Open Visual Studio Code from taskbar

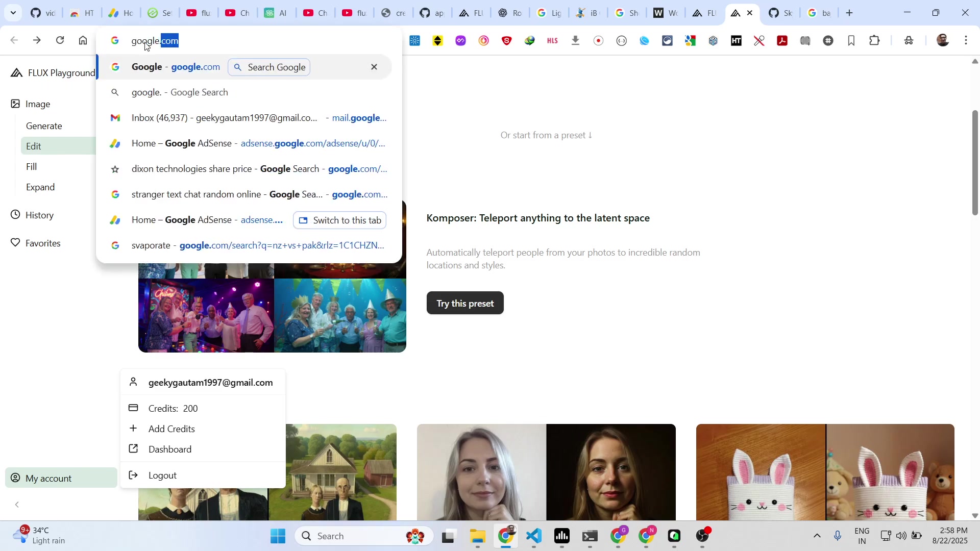click(x=534, y=536)
